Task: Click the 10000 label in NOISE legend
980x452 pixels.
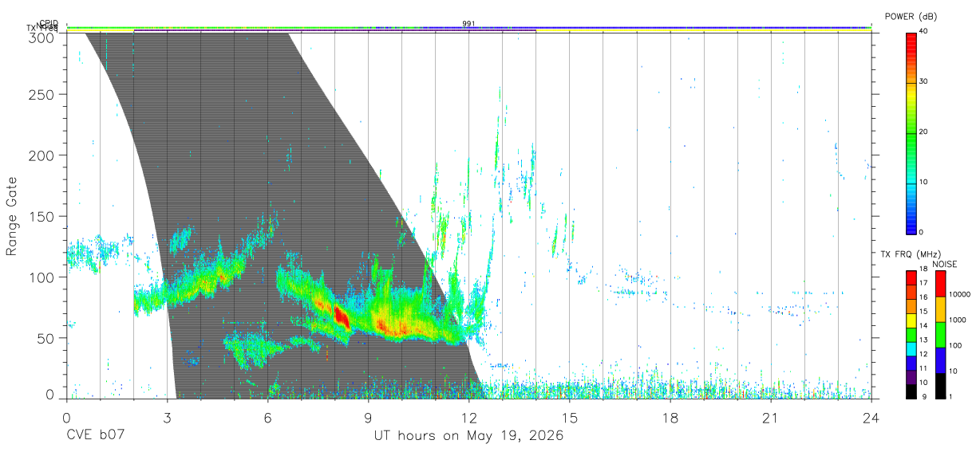Action: (x=958, y=294)
